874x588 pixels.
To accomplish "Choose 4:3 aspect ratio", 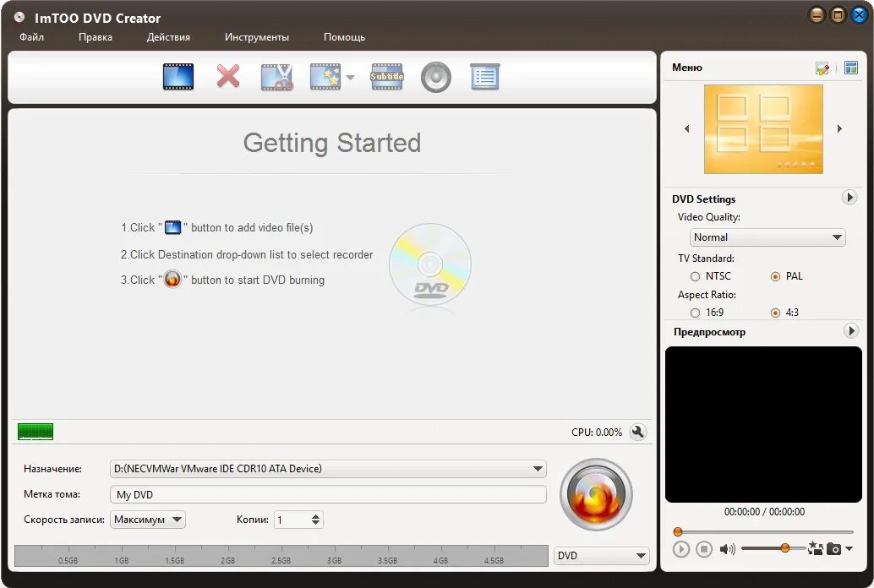I will (775, 313).
